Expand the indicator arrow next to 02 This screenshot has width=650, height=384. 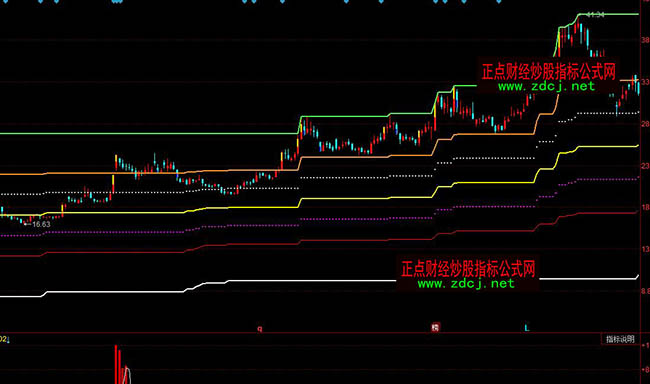[x=8, y=340]
